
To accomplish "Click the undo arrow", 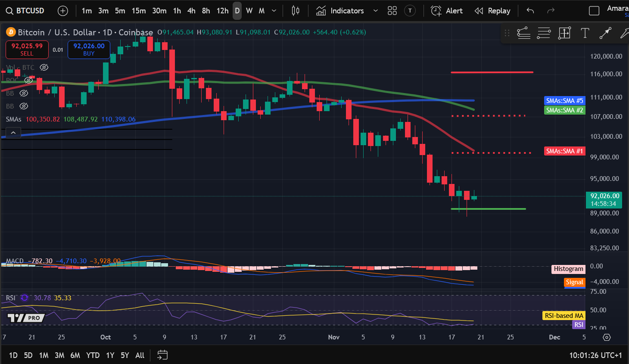I will (531, 11).
